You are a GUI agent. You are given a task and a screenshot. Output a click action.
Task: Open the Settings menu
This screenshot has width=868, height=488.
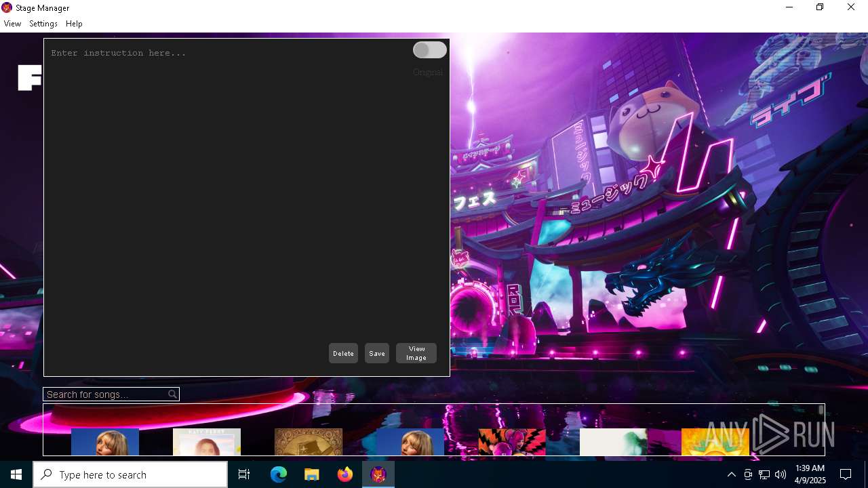[x=43, y=24]
